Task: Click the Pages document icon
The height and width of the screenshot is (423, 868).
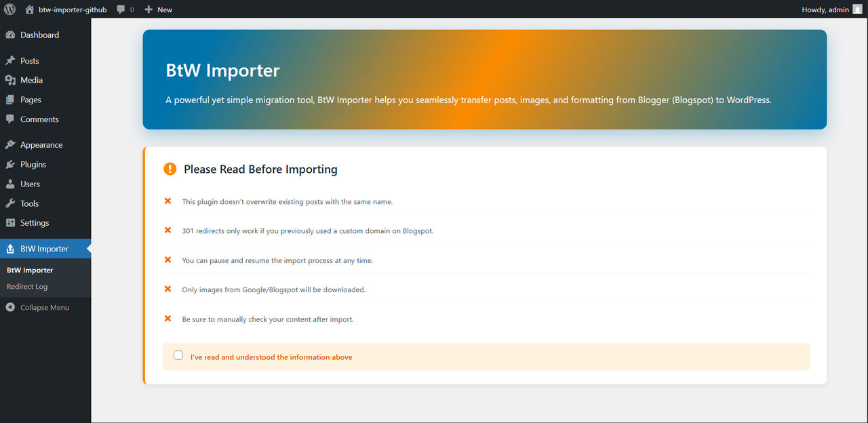Action: (10, 99)
